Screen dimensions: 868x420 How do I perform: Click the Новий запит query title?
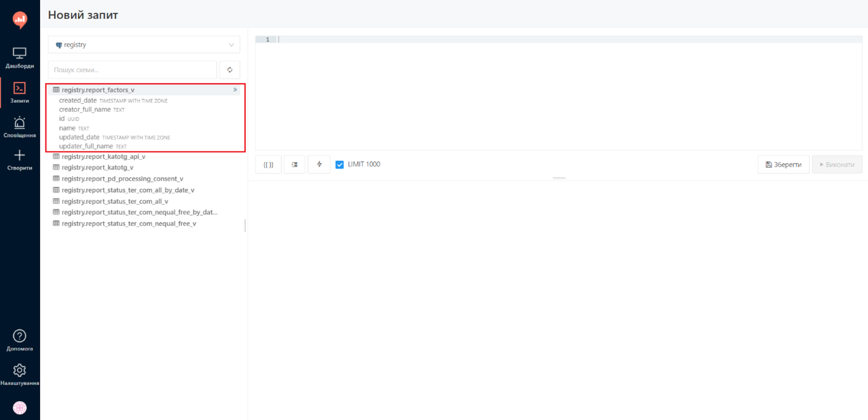(83, 15)
